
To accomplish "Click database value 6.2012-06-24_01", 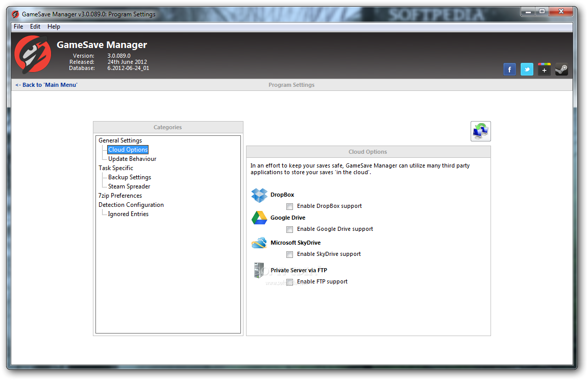I will click(x=128, y=68).
